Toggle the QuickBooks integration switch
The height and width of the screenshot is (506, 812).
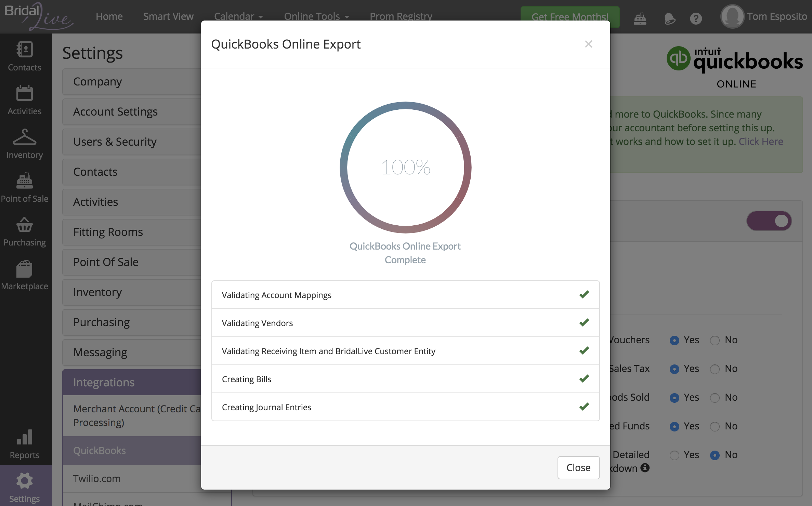(769, 221)
